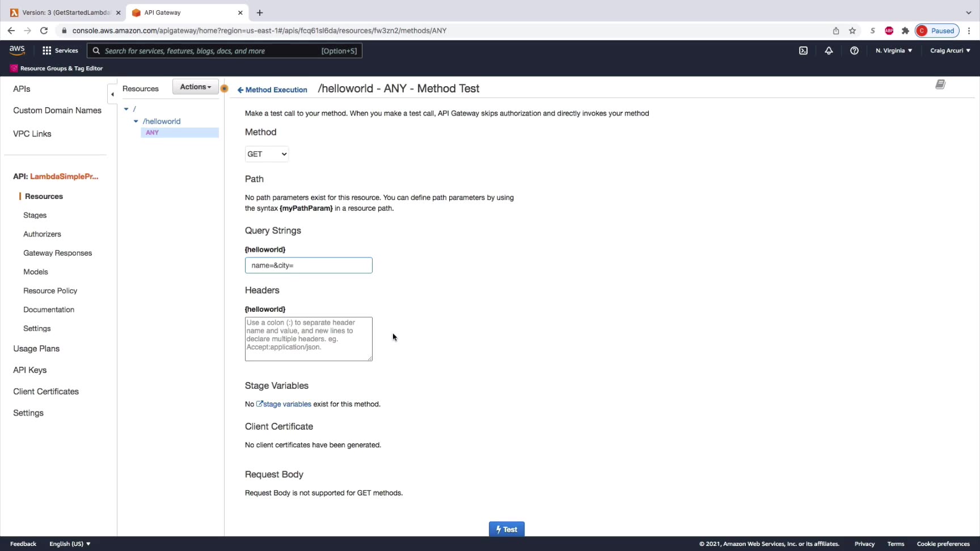Open the browser tab search chevron

point(969,12)
